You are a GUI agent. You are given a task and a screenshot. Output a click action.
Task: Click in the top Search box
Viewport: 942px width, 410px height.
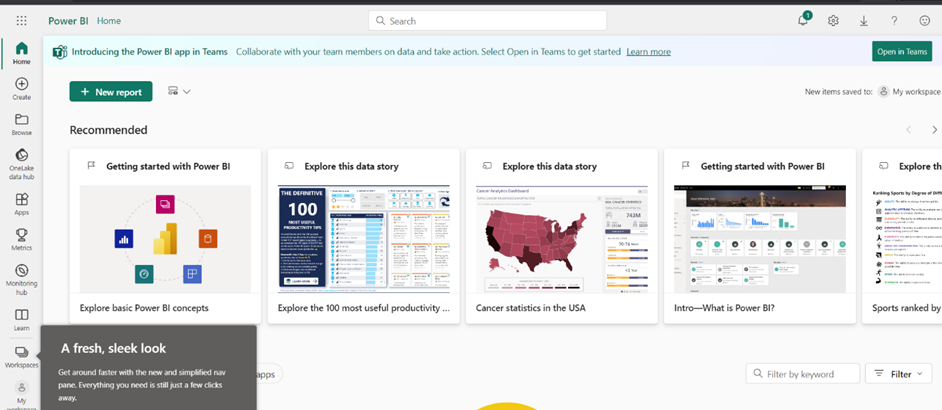point(487,20)
